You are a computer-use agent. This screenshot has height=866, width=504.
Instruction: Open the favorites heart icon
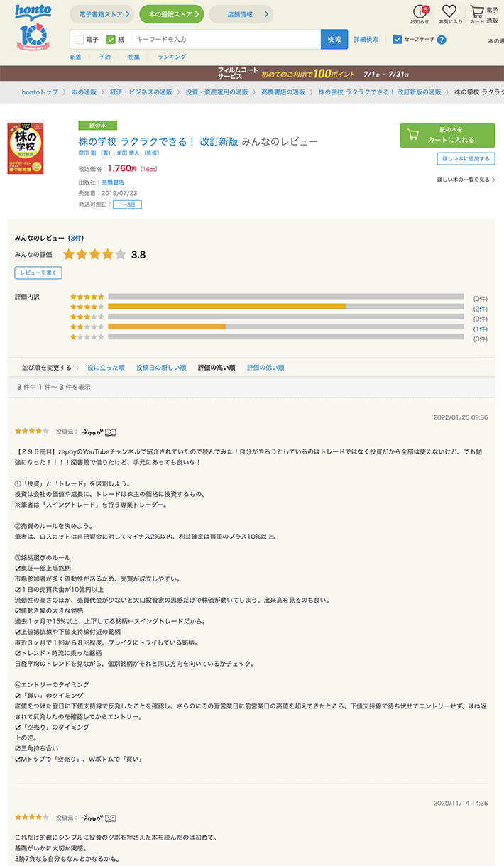tap(449, 13)
